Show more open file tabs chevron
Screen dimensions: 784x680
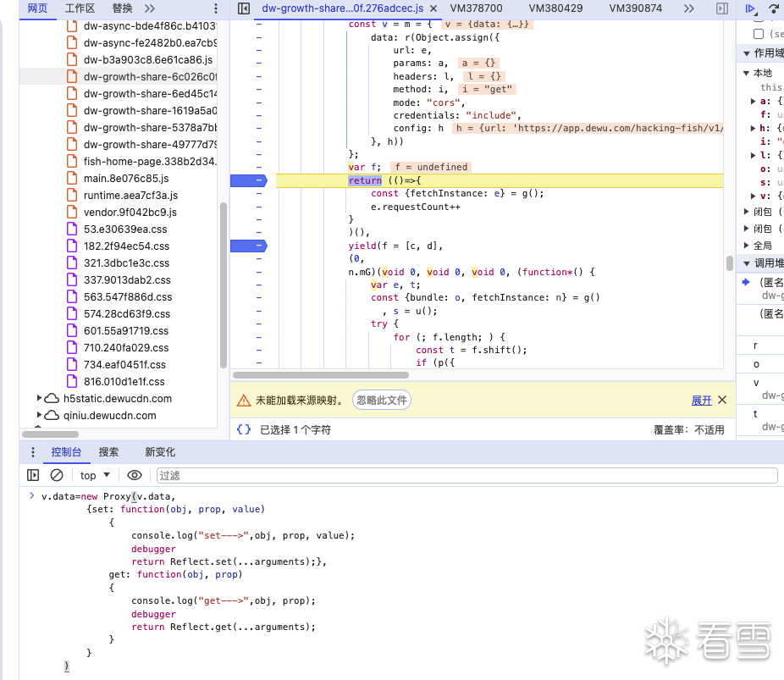(689, 8)
